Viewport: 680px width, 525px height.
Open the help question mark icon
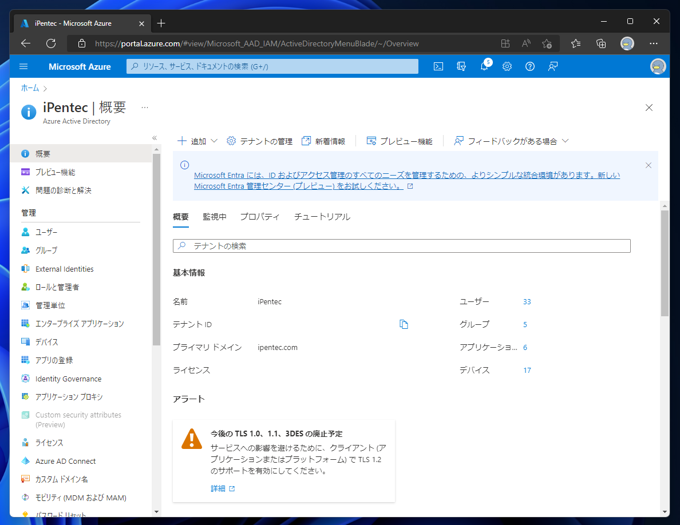coord(530,66)
